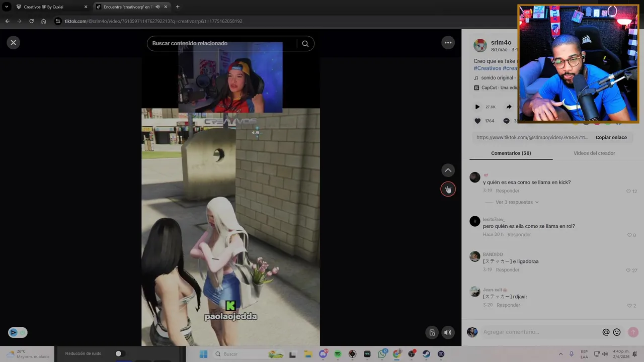Reply to BANDIDO's comment
Viewport: 644px width, 362px height.
(507, 270)
